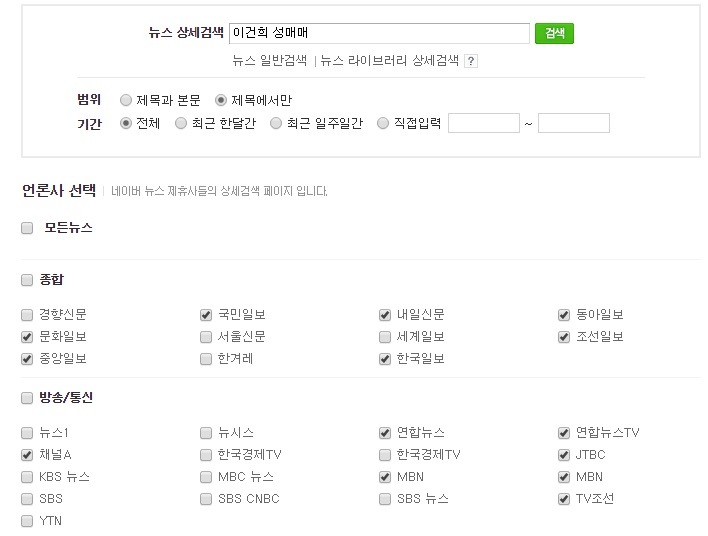Image resolution: width=708 pixels, height=536 pixels.
Task: Check the 한겨레 checkbox
Action: [x=206, y=359]
